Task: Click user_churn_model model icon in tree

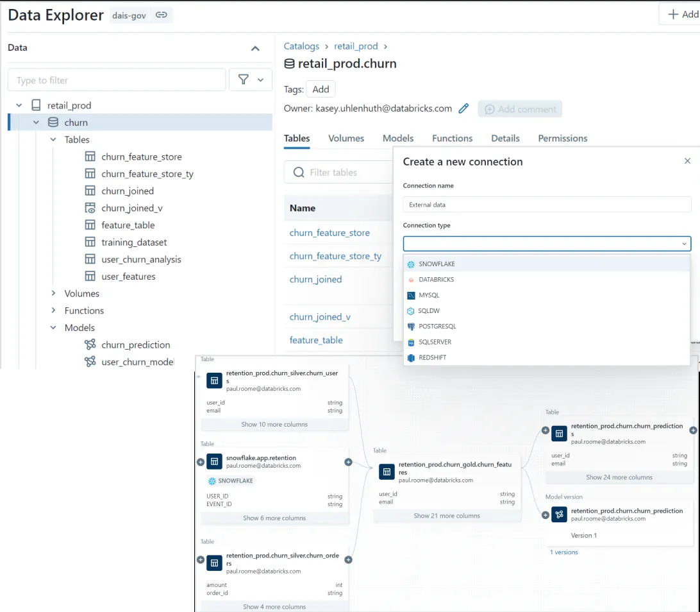Action: click(90, 361)
